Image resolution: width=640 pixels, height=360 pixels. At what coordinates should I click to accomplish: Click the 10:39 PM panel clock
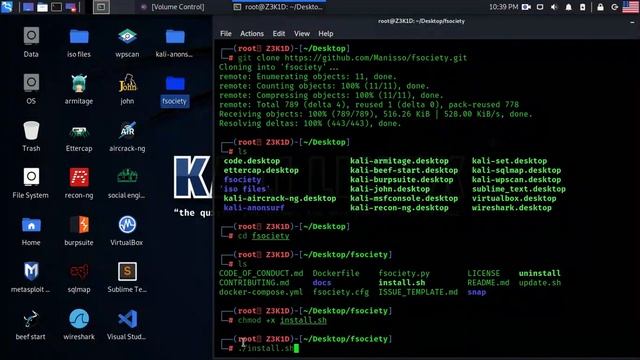pyautogui.click(x=503, y=7)
